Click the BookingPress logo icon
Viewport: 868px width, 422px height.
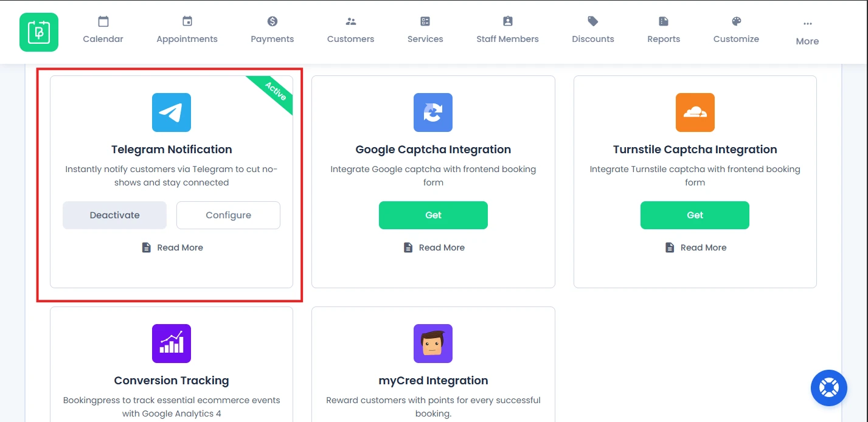39,32
